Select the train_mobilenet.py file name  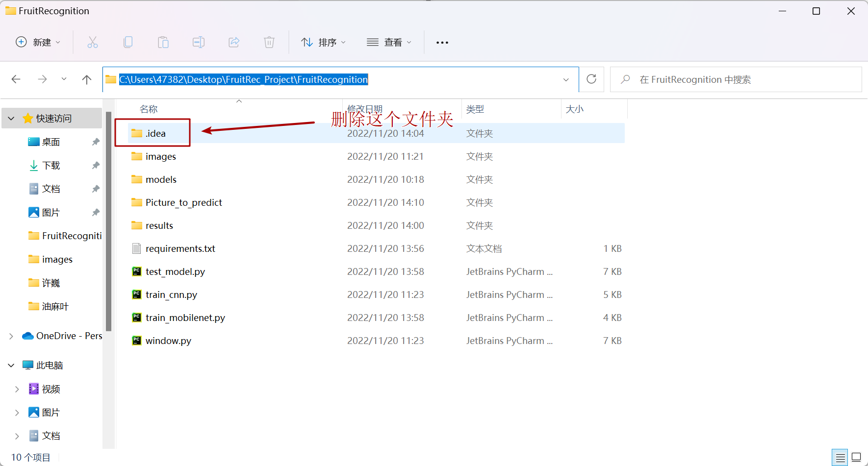pyautogui.click(x=185, y=318)
